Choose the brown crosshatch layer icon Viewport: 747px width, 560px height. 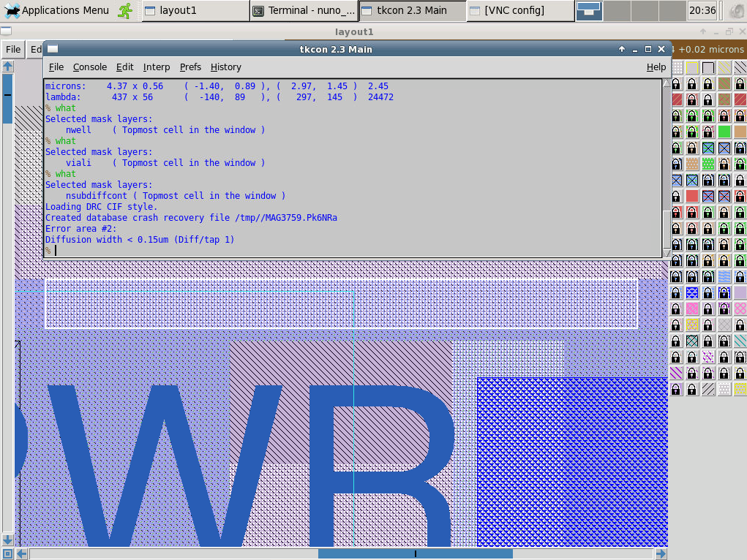pyautogui.click(x=724, y=99)
